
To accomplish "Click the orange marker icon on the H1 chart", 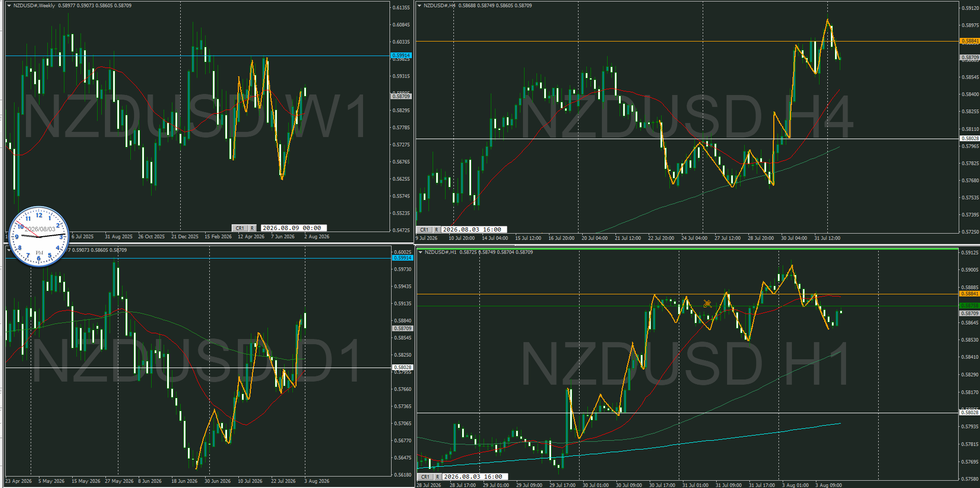I will click(707, 304).
